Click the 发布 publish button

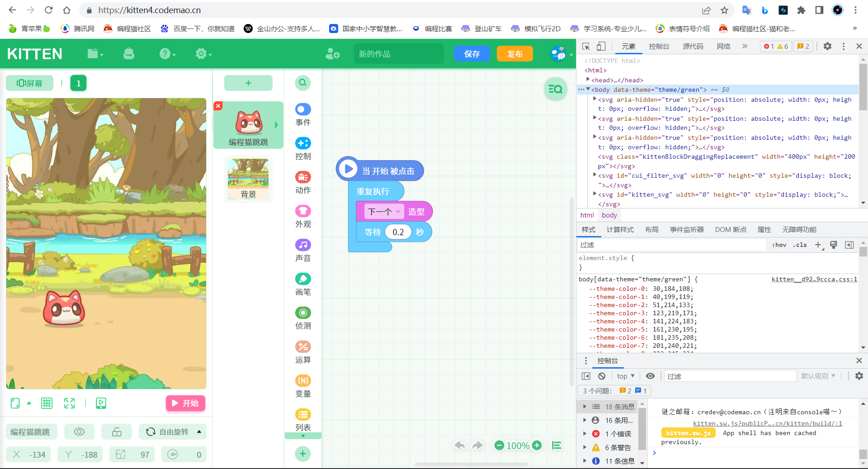click(514, 54)
